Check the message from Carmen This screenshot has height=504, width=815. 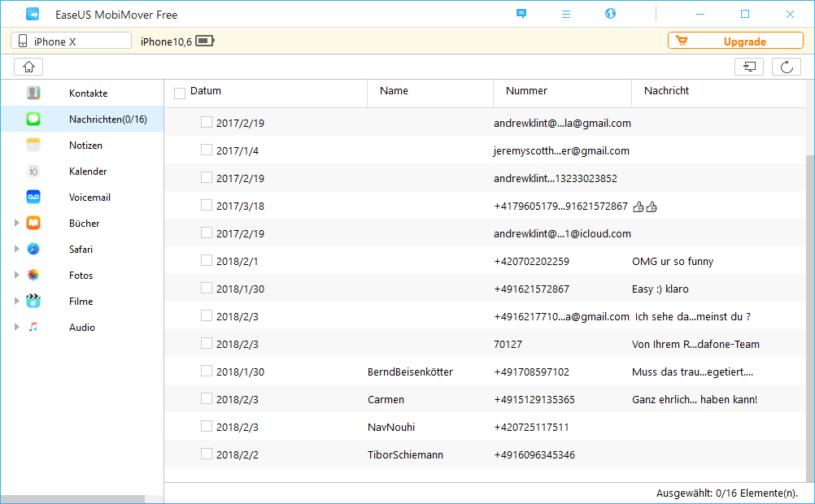pos(207,399)
